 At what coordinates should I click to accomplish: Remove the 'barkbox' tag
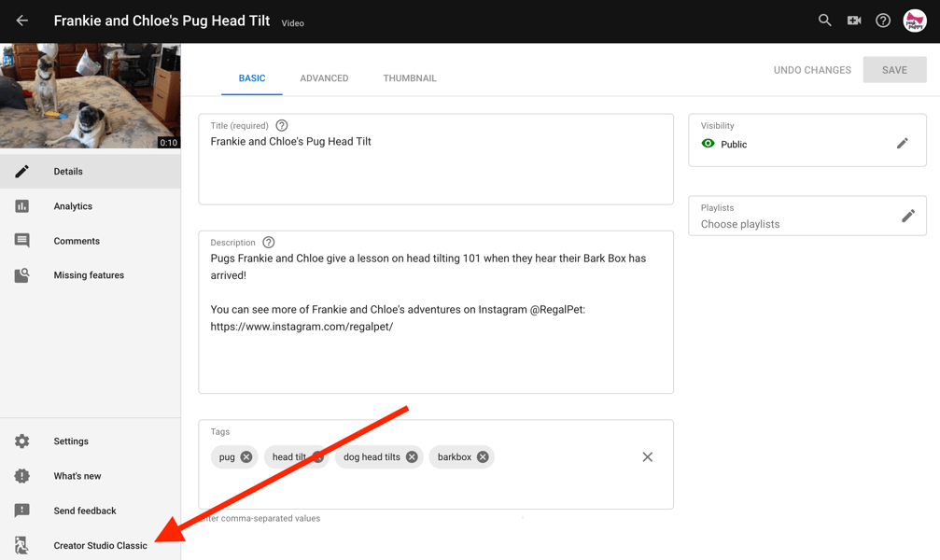click(483, 457)
